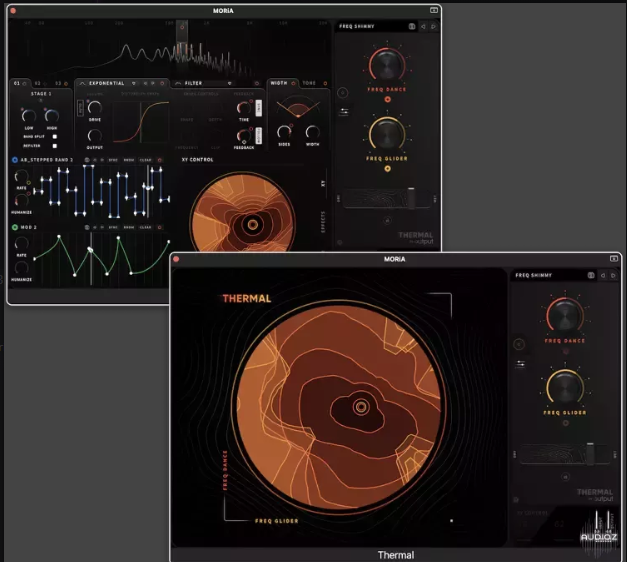The height and width of the screenshot is (562, 627).
Task: Toggle power button on WIDTH tab
Action: pyautogui.click(x=293, y=83)
